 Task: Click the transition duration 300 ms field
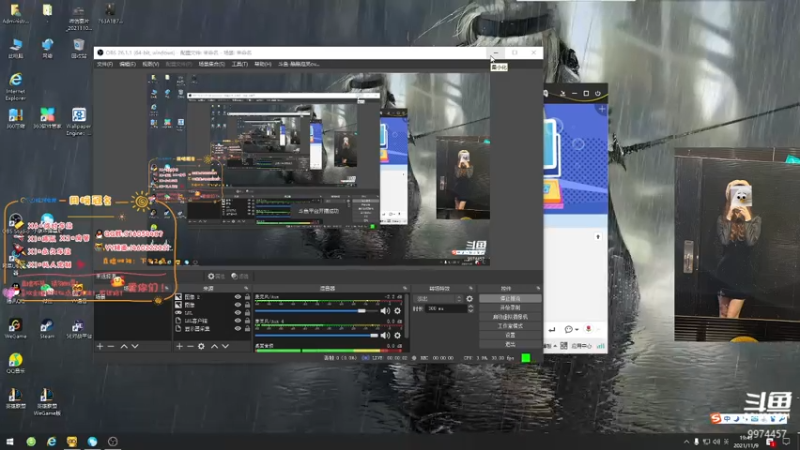[446, 309]
